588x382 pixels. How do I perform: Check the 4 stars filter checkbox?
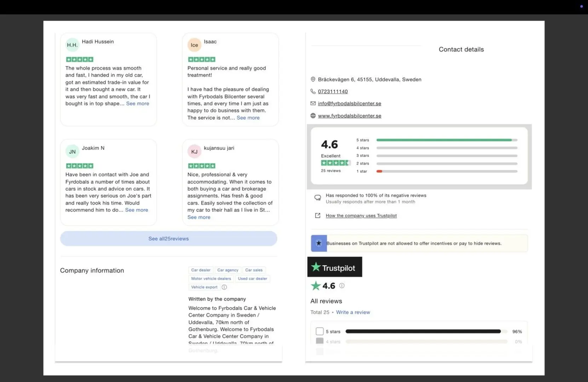pyautogui.click(x=319, y=341)
